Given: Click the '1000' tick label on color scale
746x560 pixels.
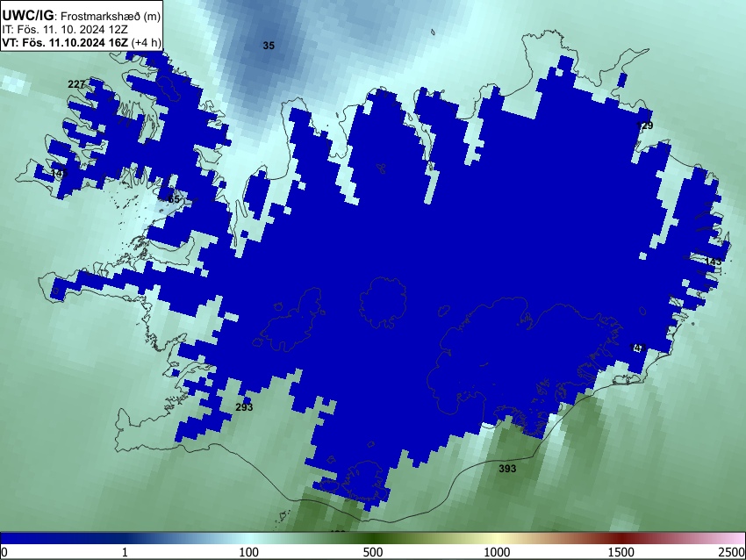Looking at the screenshot, I should coord(497,552).
